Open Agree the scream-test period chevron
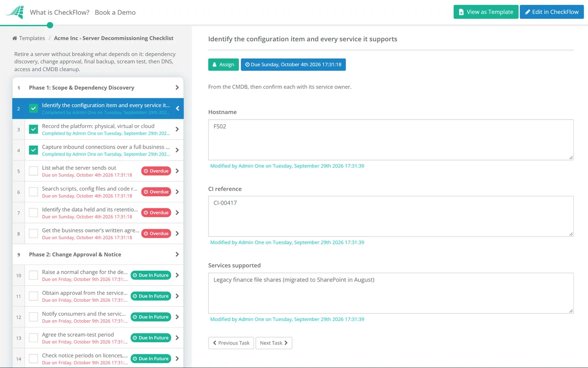Image resolution: width=588 pixels, height=368 pixels. (177, 338)
